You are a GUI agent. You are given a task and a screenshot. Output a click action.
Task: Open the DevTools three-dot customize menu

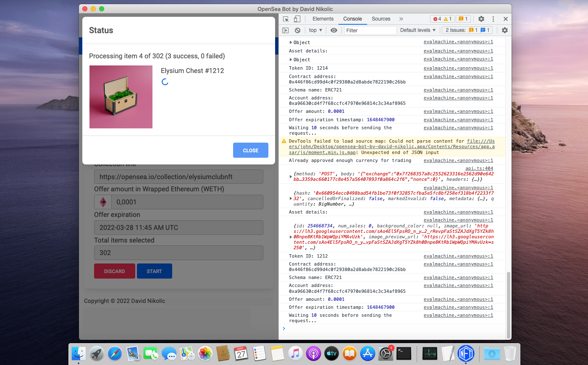point(493,19)
